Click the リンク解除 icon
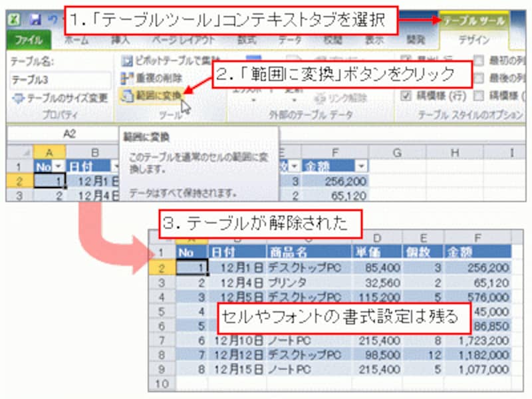This screenshot has width=532, height=399. 320,98
